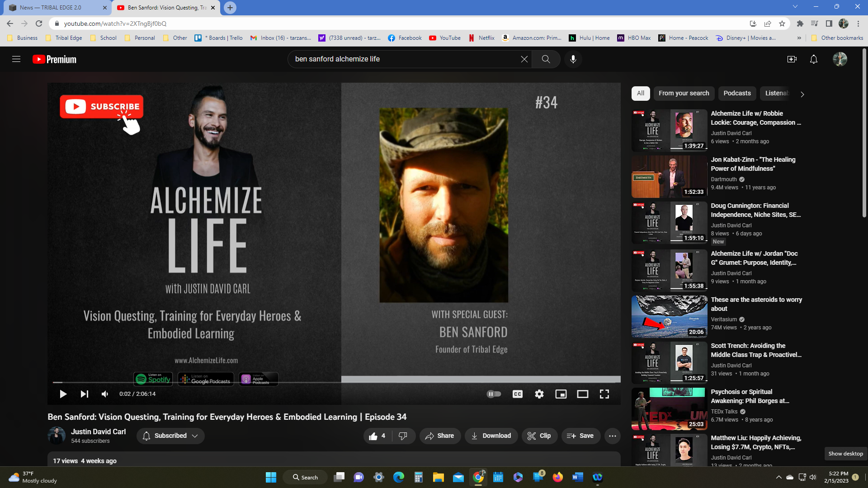Share this video
Viewport: 868px width, 488px height.
pos(440,436)
